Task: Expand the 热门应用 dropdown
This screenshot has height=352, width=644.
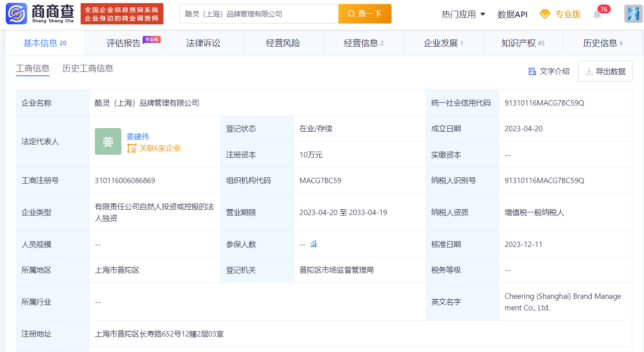Action: tap(463, 14)
